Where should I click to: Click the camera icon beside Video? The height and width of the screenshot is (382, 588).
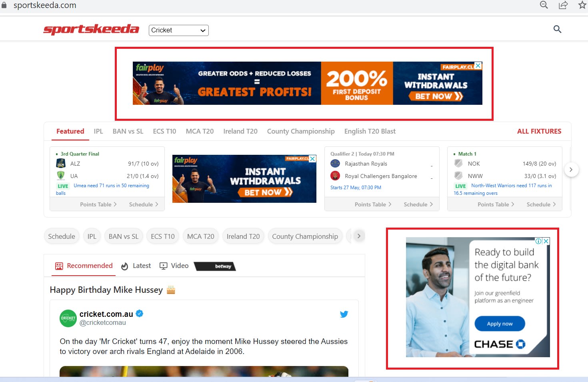[163, 266]
